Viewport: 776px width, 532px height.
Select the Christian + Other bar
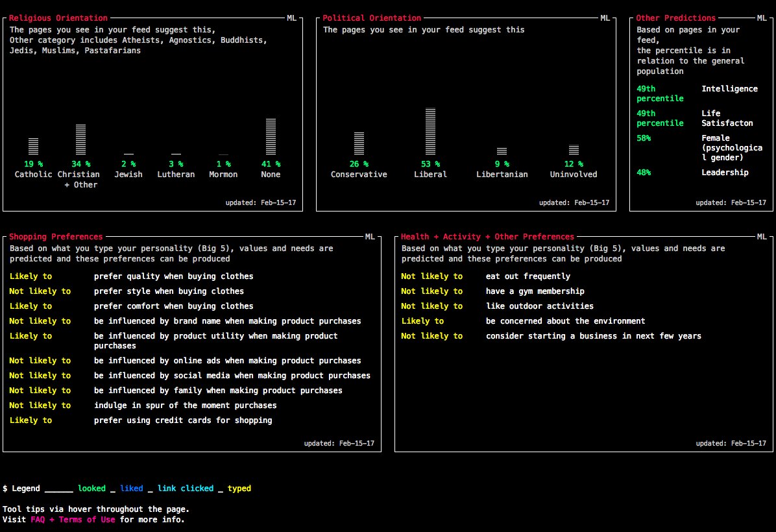click(80, 139)
